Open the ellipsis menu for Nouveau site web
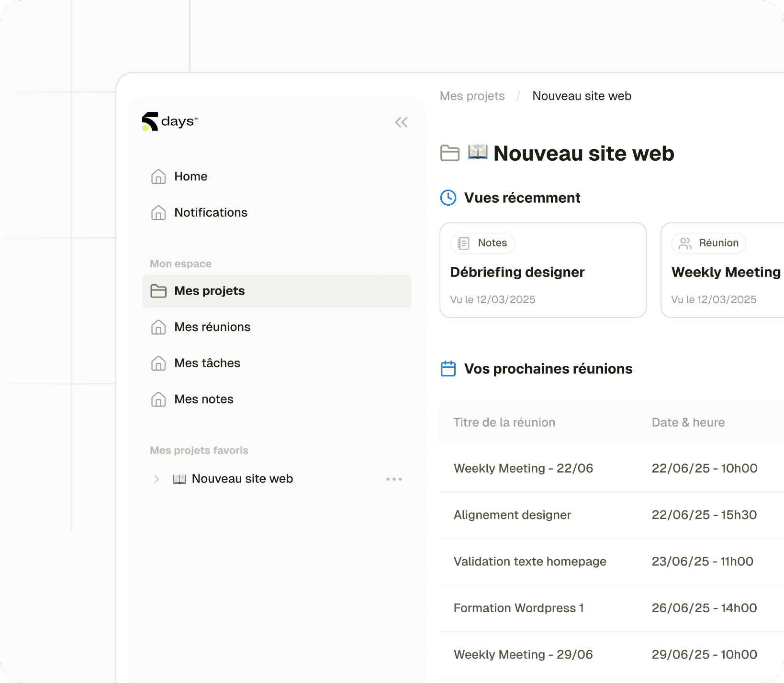Screen dimensions: 784x683 [394, 479]
